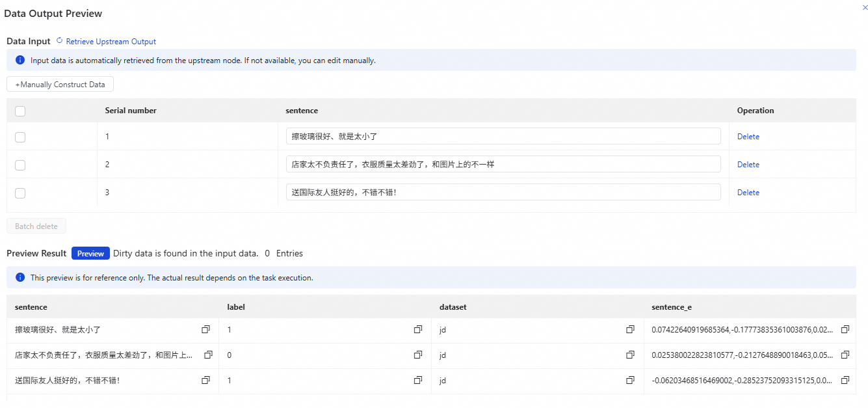Click the Preview button
This screenshot has height=408, width=868.
tap(90, 254)
